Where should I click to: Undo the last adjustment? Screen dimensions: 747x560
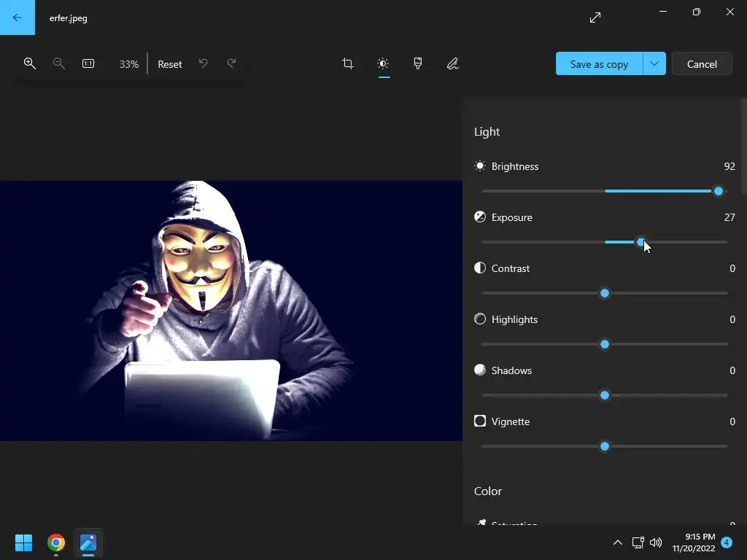(x=204, y=63)
